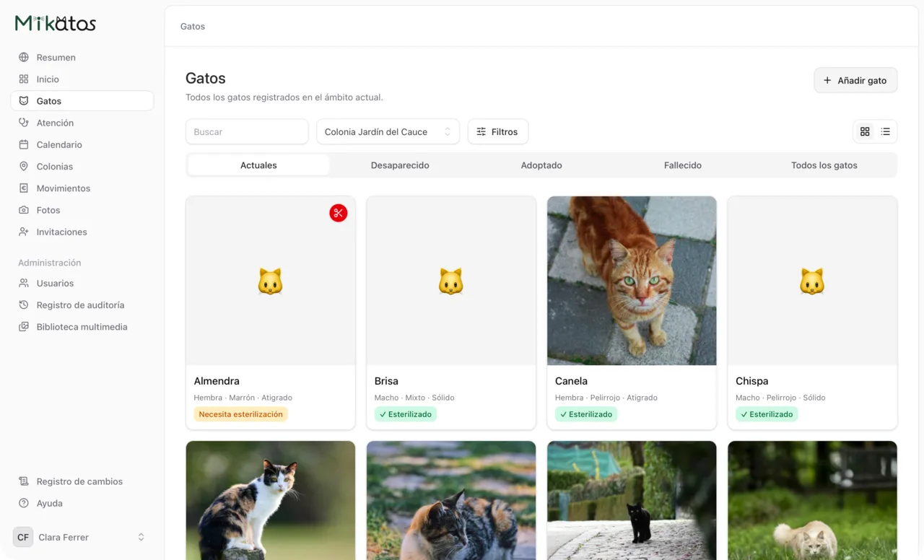Open Chispa's placeholder cat image
The width and height of the screenshot is (924, 560).
pyautogui.click(x=812, y=281)
